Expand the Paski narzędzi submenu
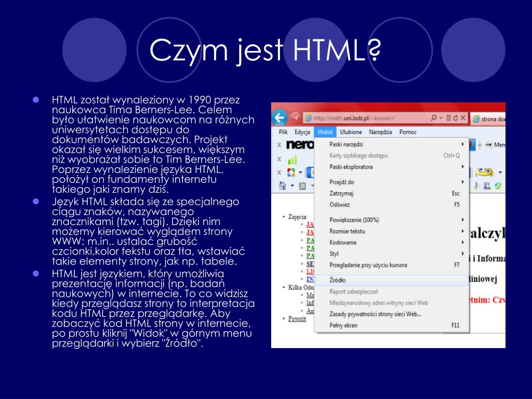The height and width of the screenshot is (399, 532). pyautogui.click(x=392, y=144)
